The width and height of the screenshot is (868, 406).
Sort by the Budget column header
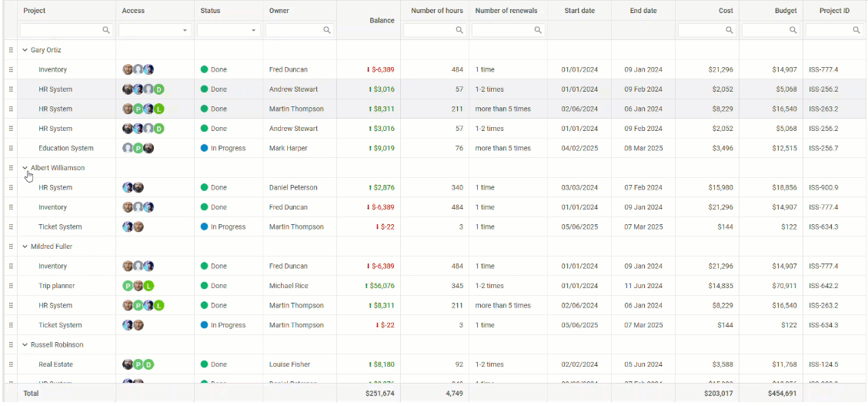pyautogui.click(x=786, y=11)
